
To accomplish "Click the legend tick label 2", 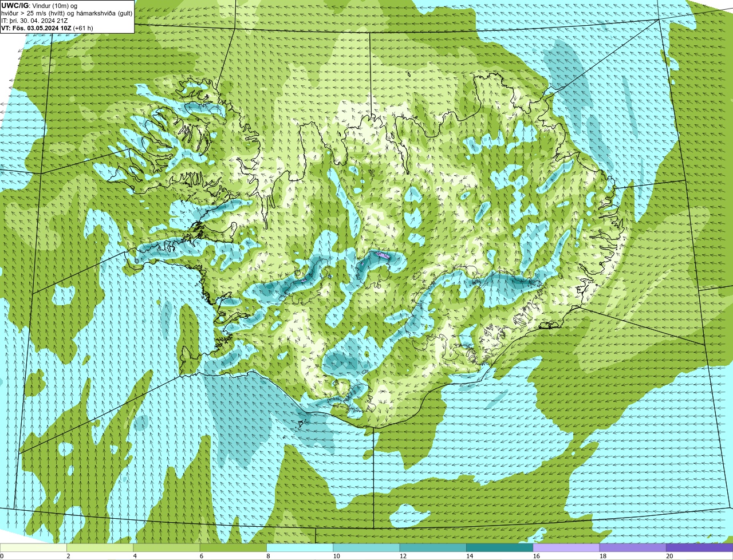I will pyautogui.click(x=68, y=556).
